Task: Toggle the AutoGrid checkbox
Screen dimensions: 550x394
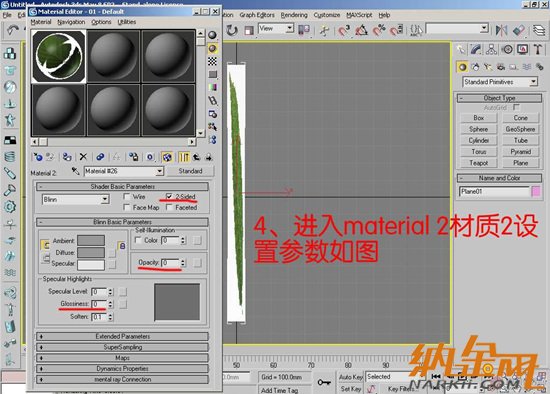Action: point(516,107)
